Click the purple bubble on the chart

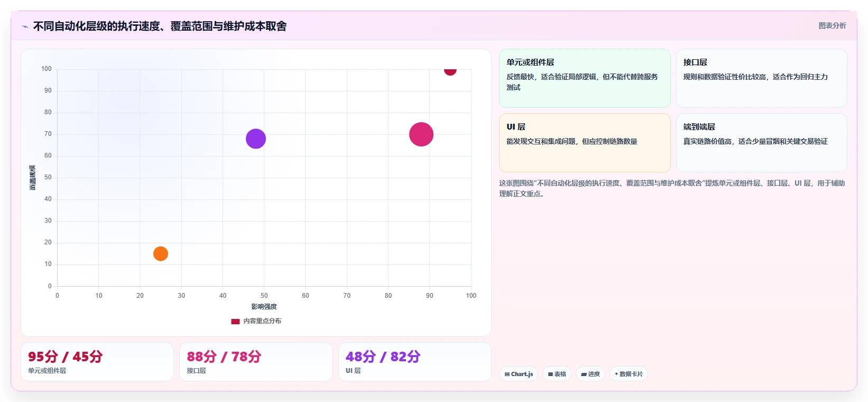(x=256, y=139)
